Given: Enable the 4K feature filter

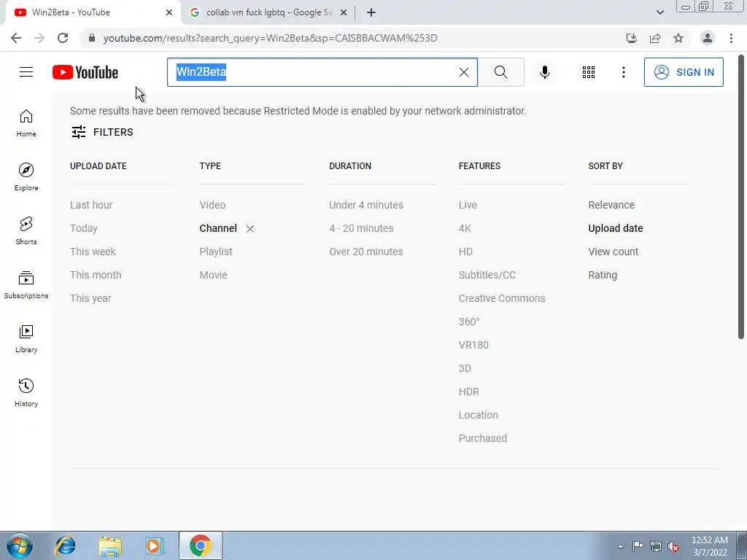Looking at the screenshot, I should click(x=465, y=228).
